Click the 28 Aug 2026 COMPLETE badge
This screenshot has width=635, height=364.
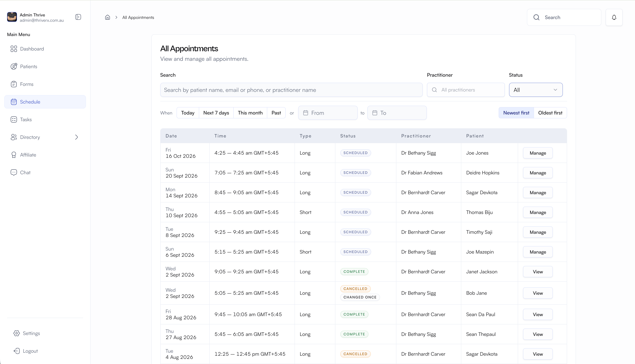tap(354, 315)
